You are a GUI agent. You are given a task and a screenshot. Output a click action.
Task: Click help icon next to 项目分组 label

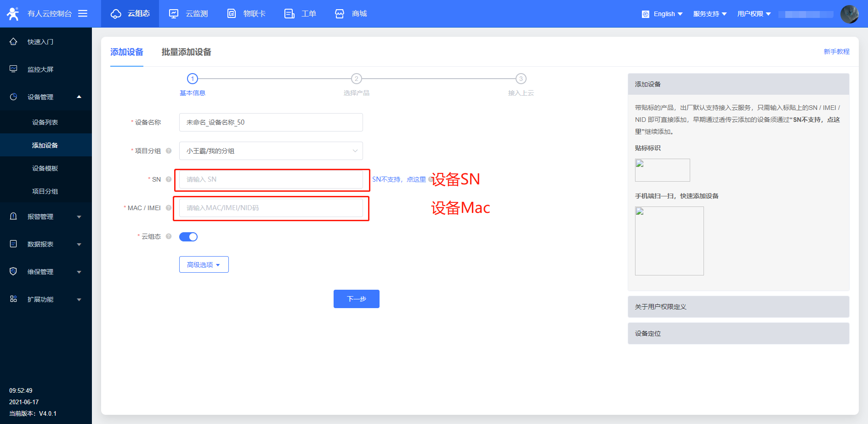[x=169, y=151]
